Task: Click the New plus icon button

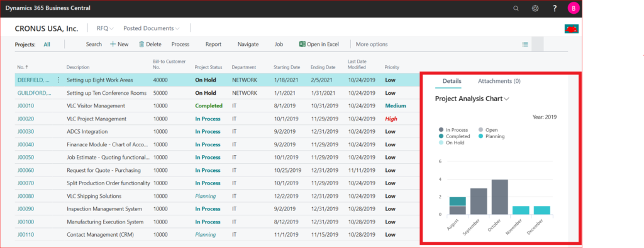Action: click(x=113, y=45)
